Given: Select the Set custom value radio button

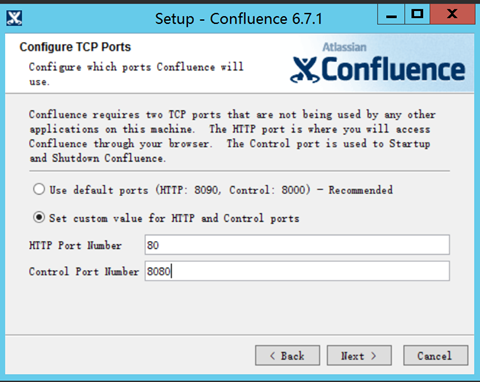Looking at the screenshot, I should 39,218.
